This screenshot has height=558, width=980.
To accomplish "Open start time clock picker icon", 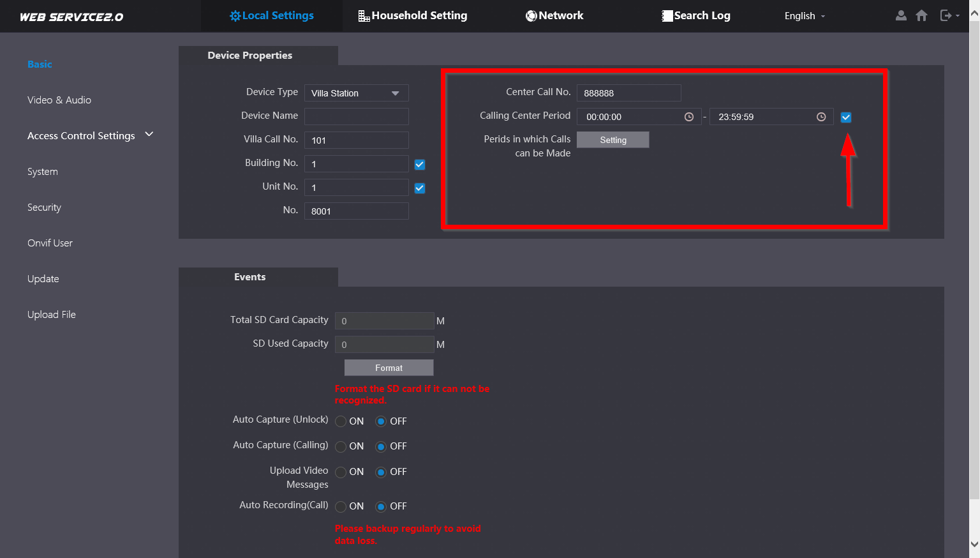I will point(689,117).
